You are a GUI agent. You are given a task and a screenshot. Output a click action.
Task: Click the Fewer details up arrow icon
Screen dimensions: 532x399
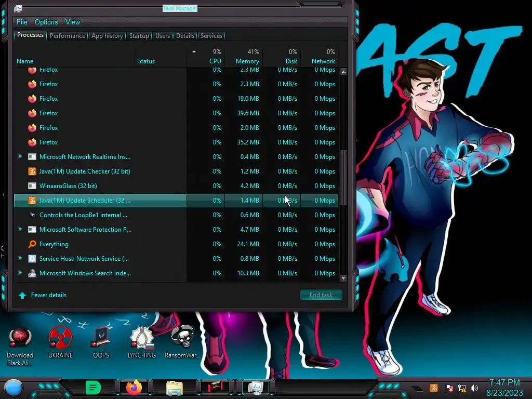coord(22,295)
